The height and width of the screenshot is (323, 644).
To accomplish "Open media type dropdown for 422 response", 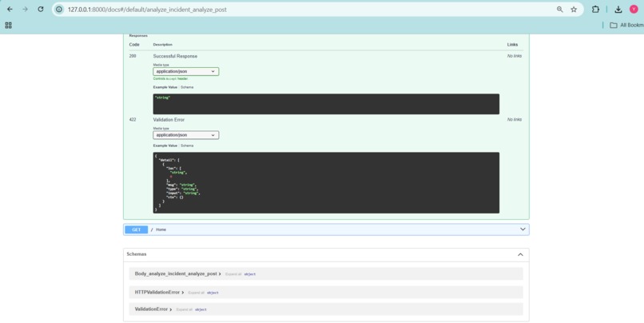I will coord(185,135).
